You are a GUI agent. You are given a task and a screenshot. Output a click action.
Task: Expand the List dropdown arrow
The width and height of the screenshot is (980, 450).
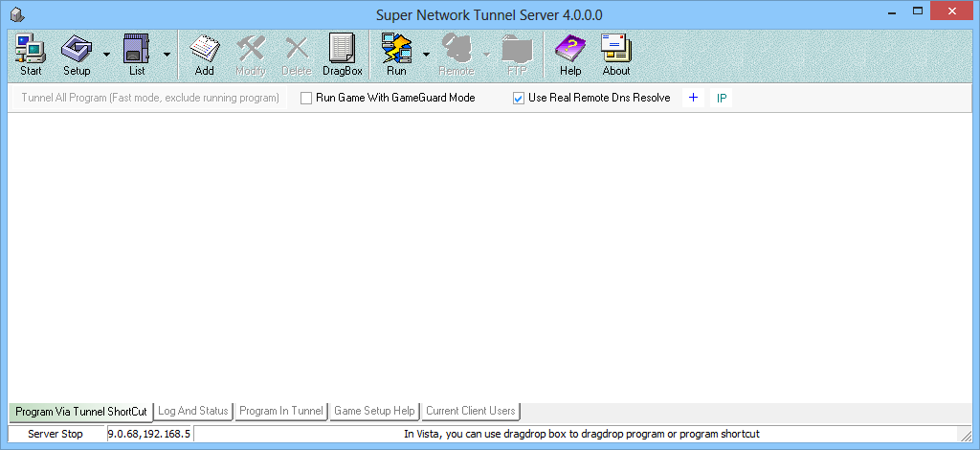tap(167, 55)
